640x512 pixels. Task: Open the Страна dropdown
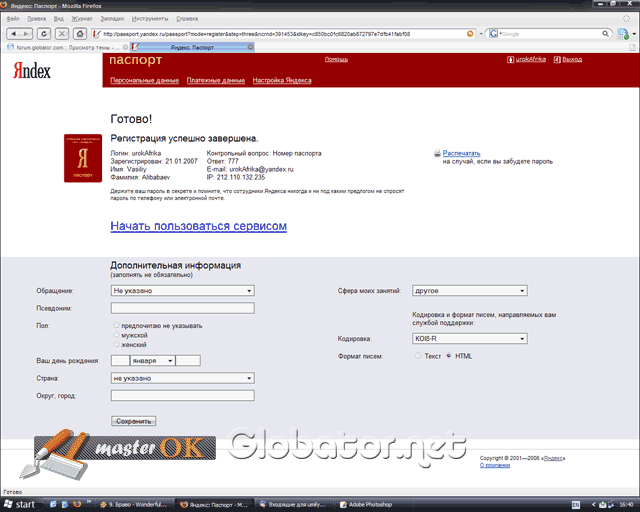[x=183, y=378]
